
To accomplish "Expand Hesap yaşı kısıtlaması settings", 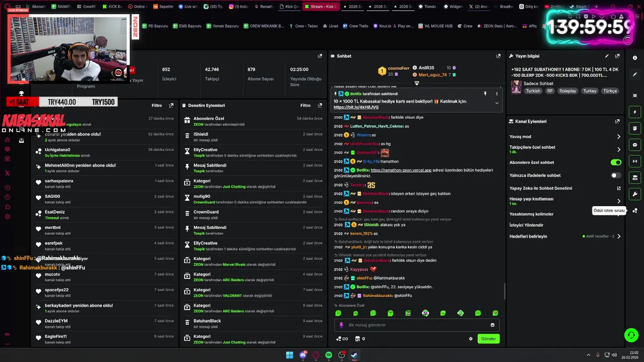I will 618,201.
